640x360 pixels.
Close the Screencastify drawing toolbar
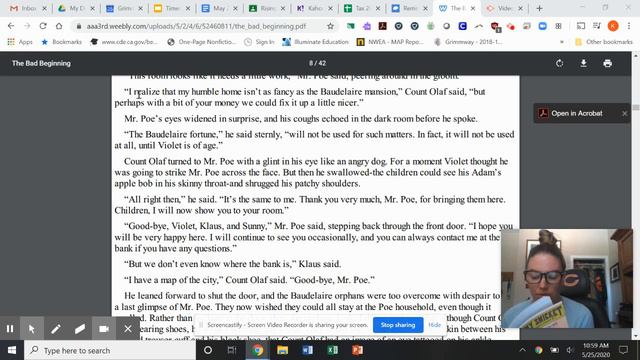point(128,329)
